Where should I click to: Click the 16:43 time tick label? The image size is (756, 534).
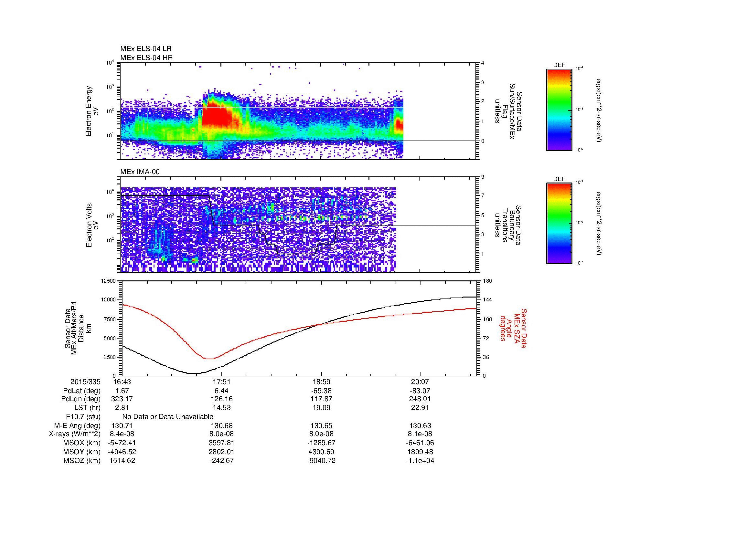(122, 382)
